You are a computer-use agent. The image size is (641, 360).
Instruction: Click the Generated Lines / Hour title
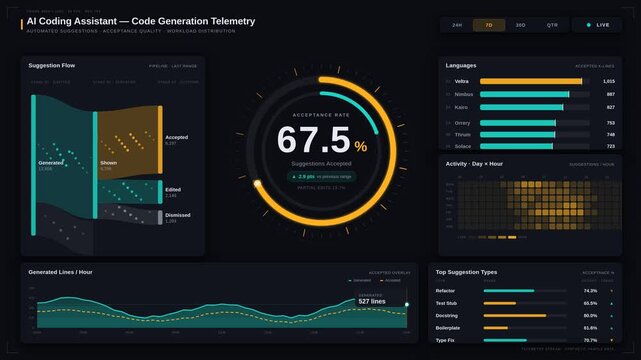(x=60, y=272)
